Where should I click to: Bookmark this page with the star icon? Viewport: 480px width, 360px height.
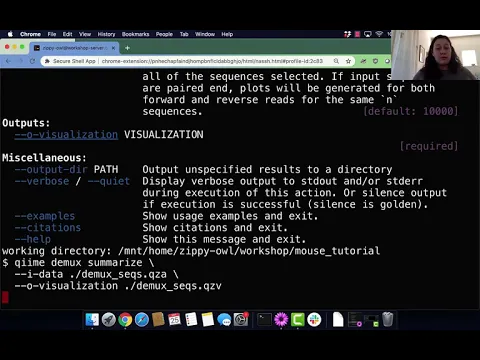click(348, 61)
